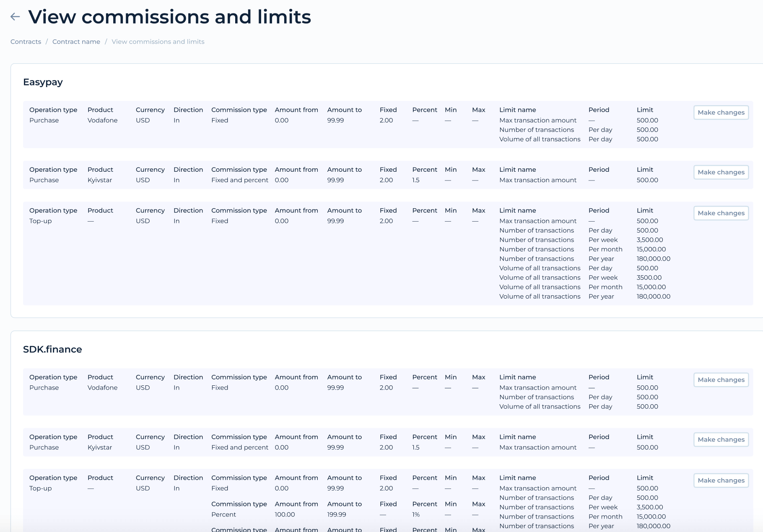Make changes to Easypay Vodafone Purchase row
Screen dimensions: 763x532
click(x=721, y=112)
